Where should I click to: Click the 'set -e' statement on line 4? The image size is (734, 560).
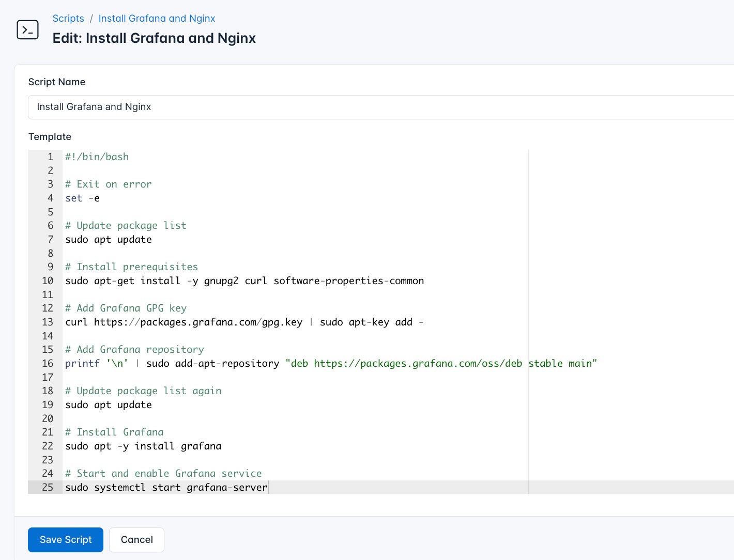click(x=82, y=198)
